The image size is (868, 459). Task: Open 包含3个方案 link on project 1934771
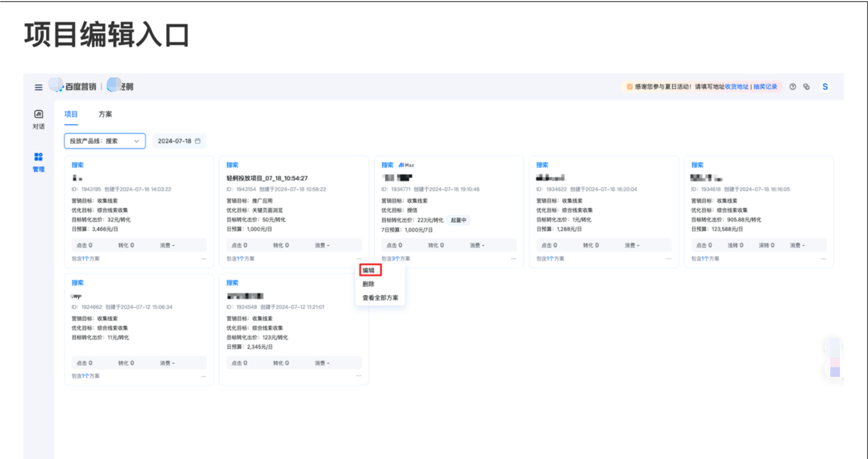[x=396, y=258]
